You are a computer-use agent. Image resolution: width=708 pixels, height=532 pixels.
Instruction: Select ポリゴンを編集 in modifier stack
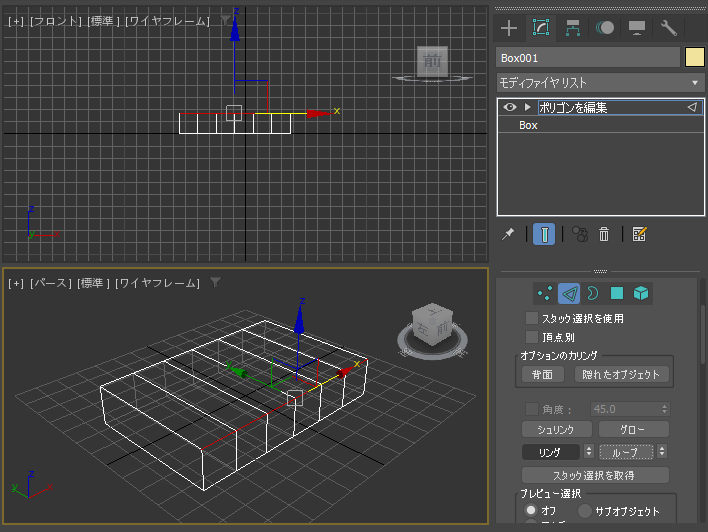(573, 107)
